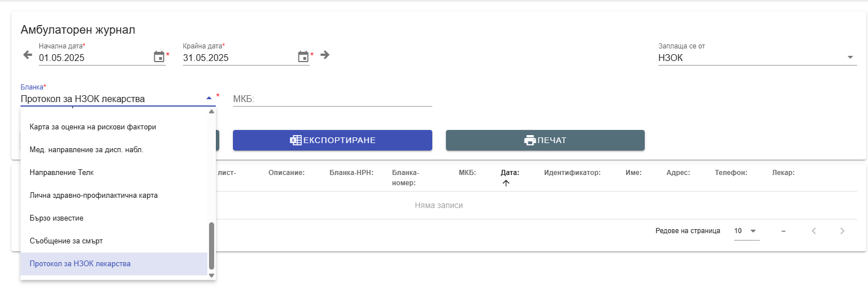Go to previous table page chevron
This screenshot has width=868, height=289.
click(814, 231)
